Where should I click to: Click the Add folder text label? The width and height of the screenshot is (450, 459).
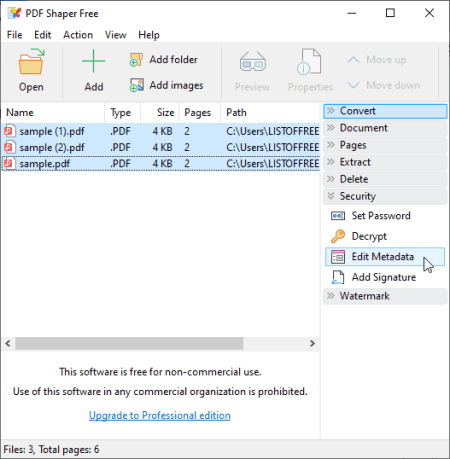pos(173,60)
